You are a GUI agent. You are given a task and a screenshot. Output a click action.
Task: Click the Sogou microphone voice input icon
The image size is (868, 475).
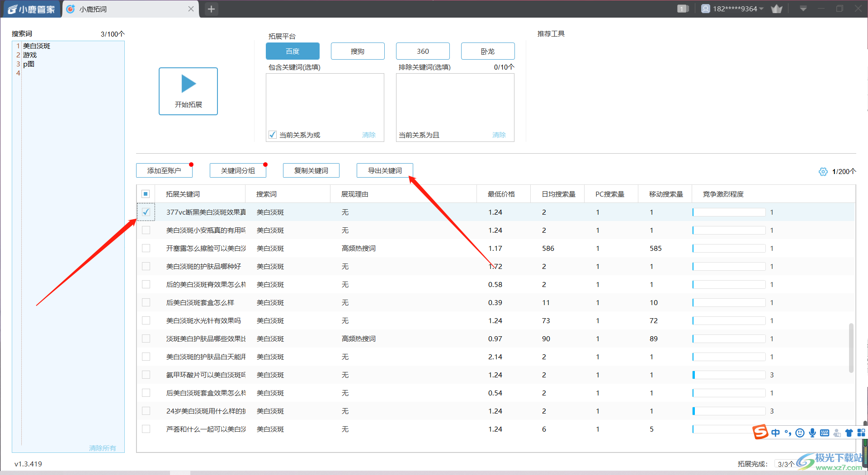click(812, 433)
